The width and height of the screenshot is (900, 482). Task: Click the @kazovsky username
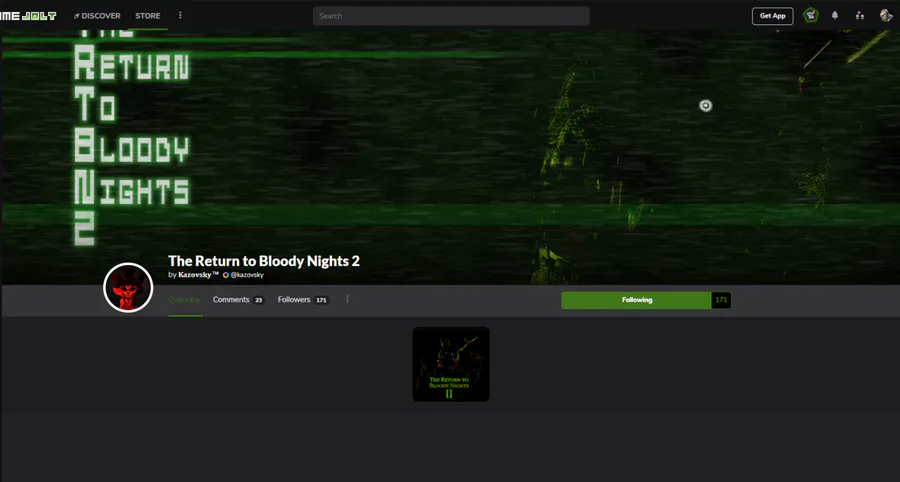click(x=247, y=275)
